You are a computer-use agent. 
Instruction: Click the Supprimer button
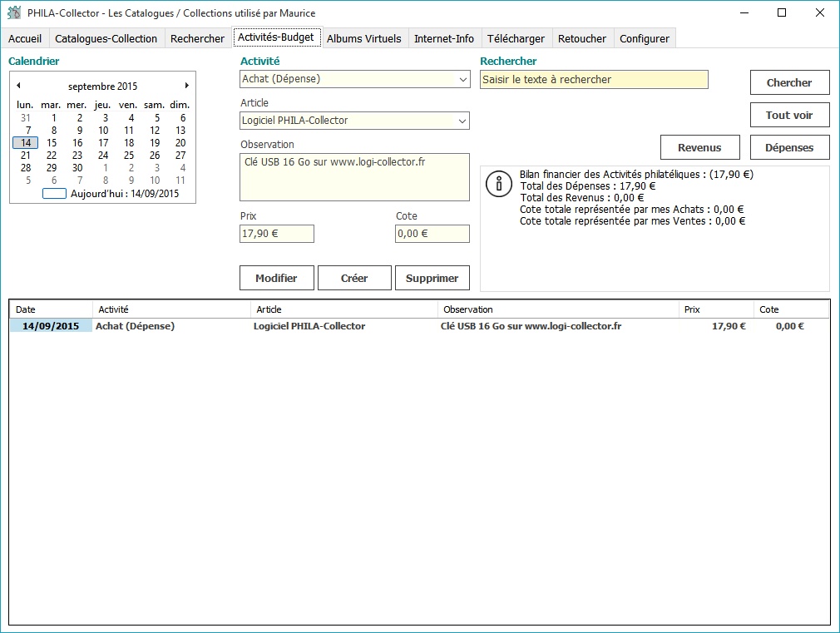click(432, 278)
